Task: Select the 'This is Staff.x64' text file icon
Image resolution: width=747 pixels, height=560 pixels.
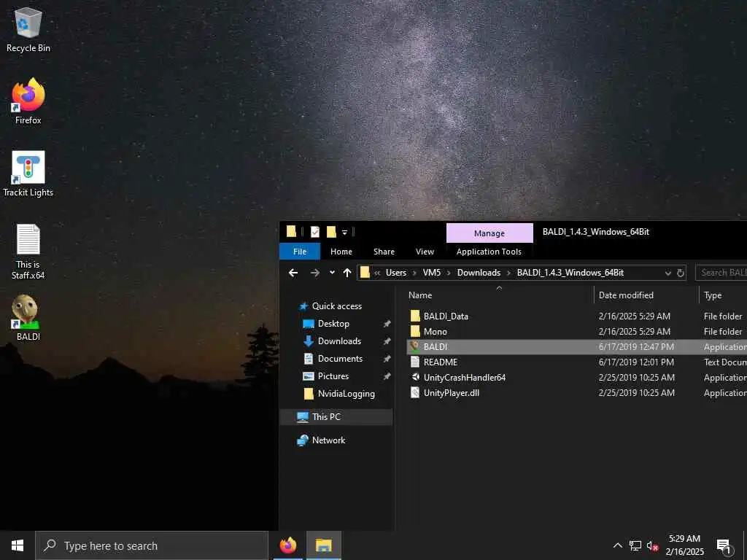Action: pos(28,252)
